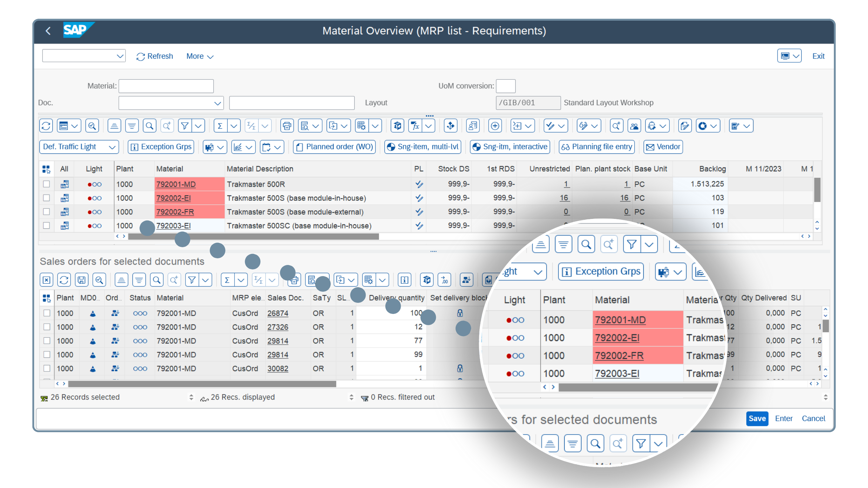Viewport: 868px width, 488px height.
Task: Click select-all icon in materials grid header
Action: point(46,169)
